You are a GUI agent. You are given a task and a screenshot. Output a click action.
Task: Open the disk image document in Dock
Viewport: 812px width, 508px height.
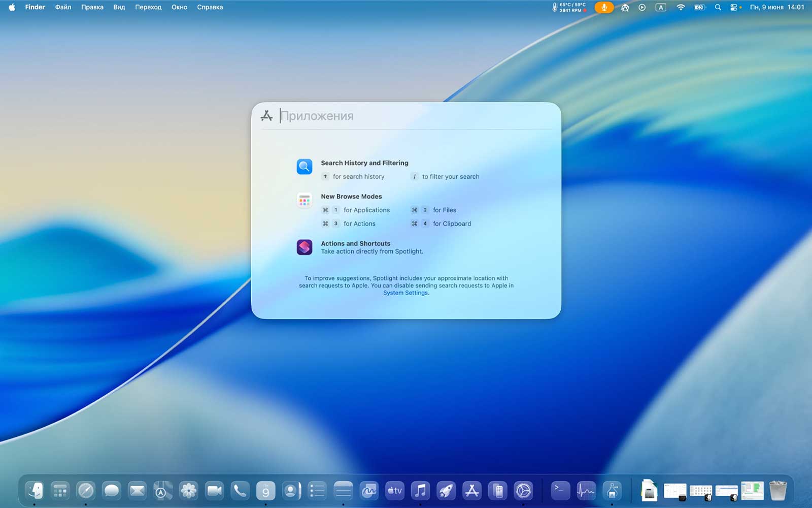click(x=649, y=491)
